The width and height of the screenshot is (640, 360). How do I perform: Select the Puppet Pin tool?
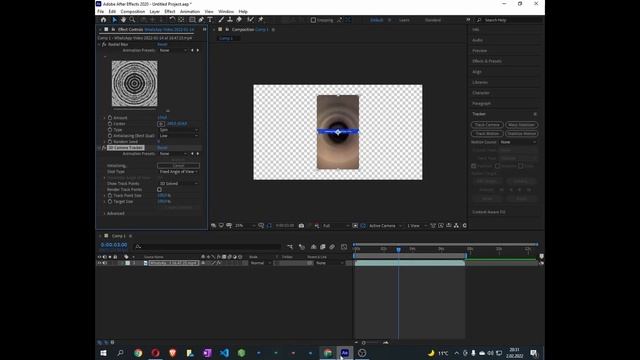261,20
